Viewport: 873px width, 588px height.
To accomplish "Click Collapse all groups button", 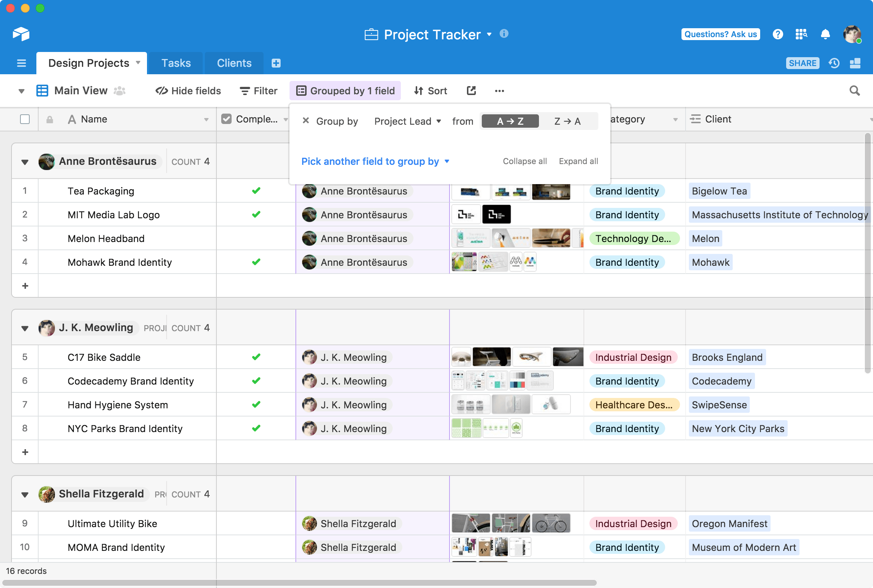I will click(x=525, y=161).
